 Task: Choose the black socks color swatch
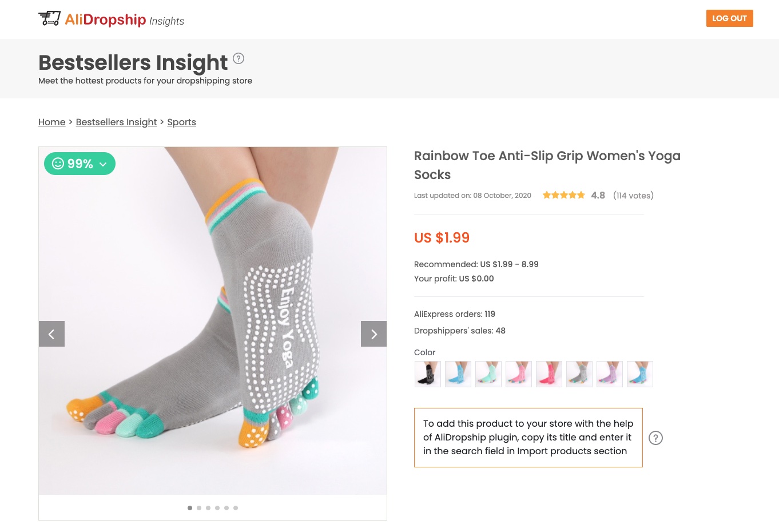427,374
